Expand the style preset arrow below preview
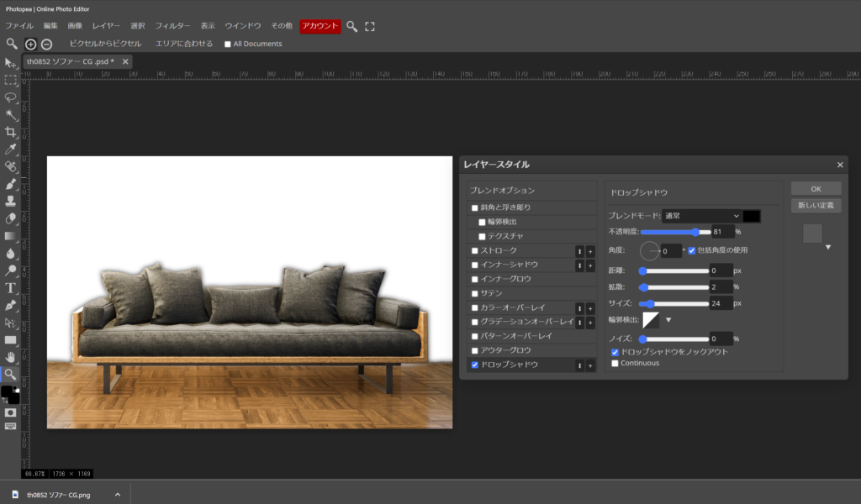This screenshot has height=504, width=861. tap(828, 247)
